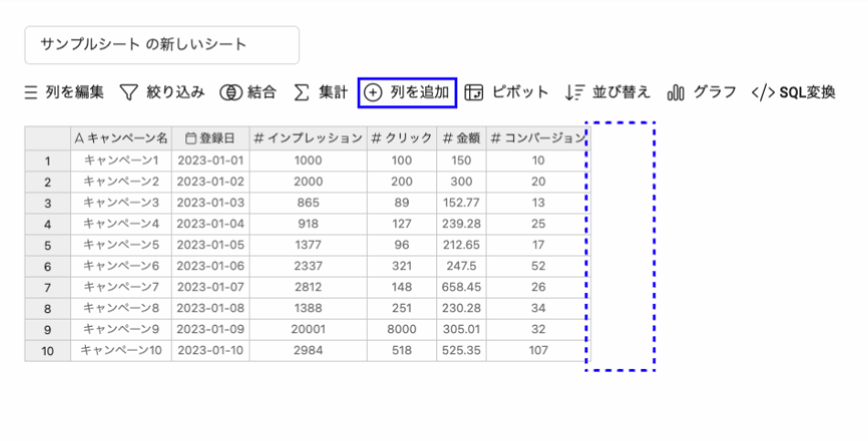Select row number 5 header
Image resolution: width=868 pixels, height=441 pixels.
(47, 245)
